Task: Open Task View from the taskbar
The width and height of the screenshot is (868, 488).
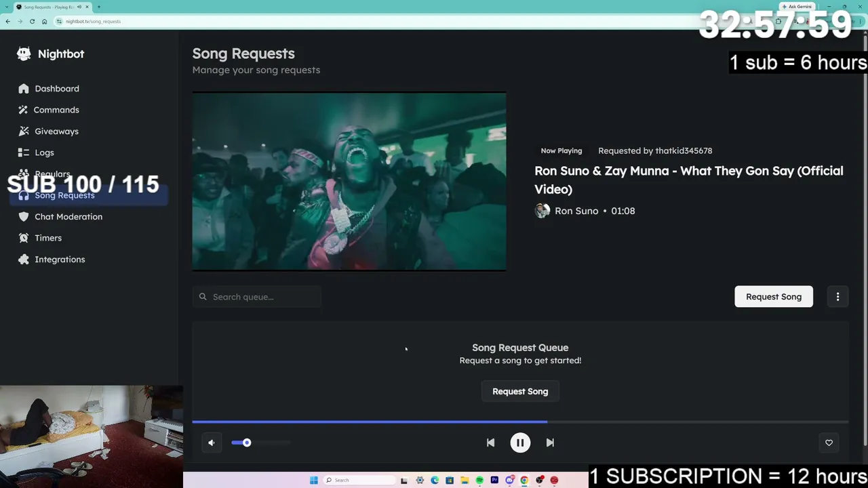Action: click(x=404, y=481)
